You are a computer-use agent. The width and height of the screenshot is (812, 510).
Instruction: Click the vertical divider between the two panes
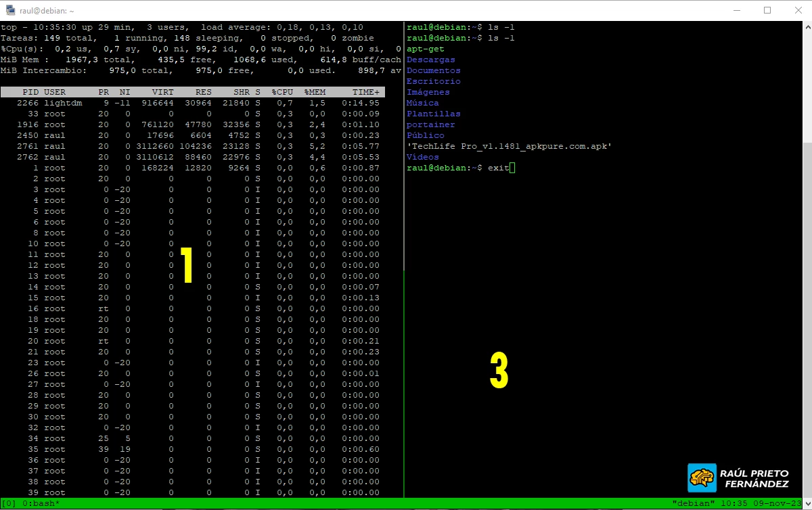(404, 271)
